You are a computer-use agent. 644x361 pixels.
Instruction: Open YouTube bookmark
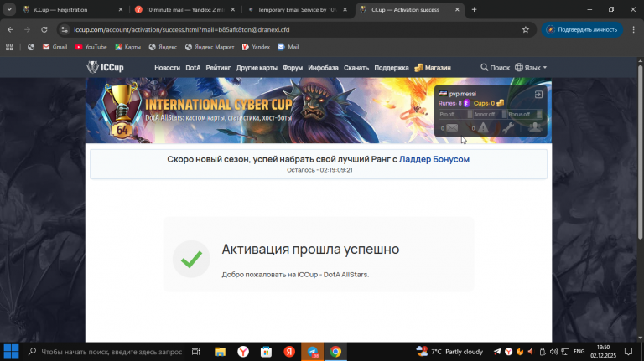[x=91, y=47]
